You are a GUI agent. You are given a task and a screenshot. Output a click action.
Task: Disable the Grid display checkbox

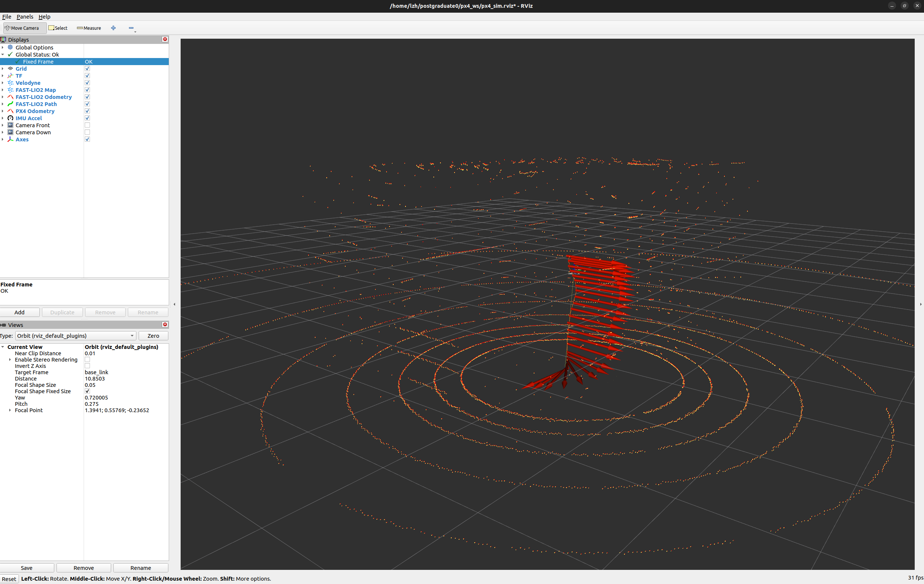(x=87, y=69)
